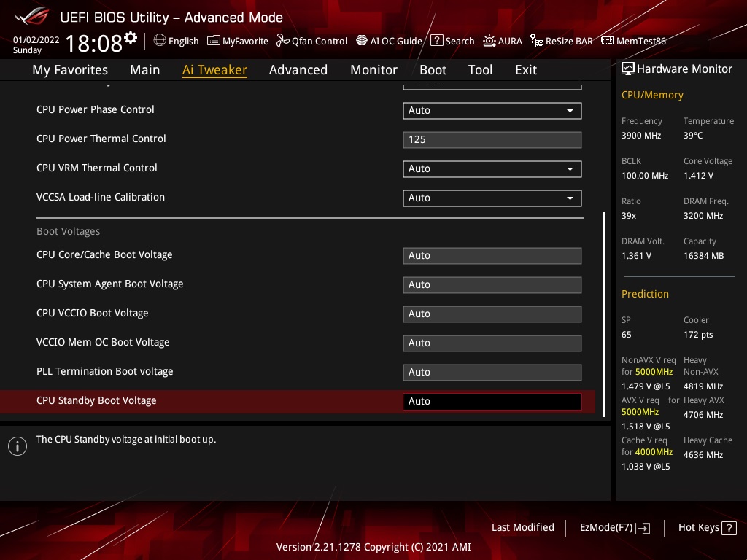
Task: Select the CPU Power Thermal Control field
Action: pos(492,139)
